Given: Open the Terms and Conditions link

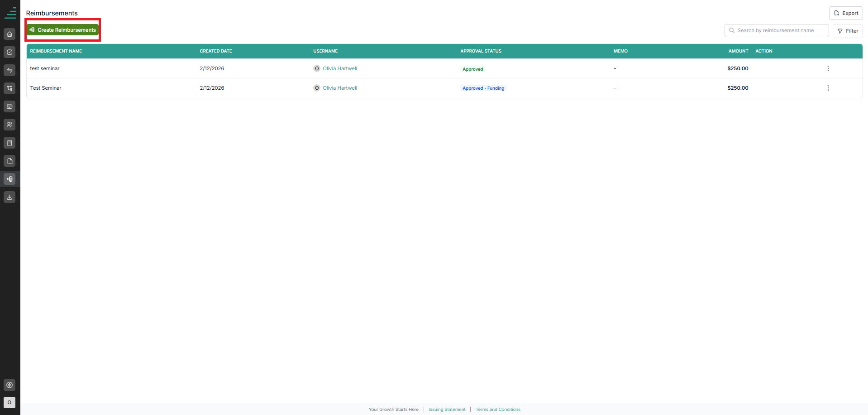Looking at the screenshot, I should pyautogui.click(x=498, y=410).
